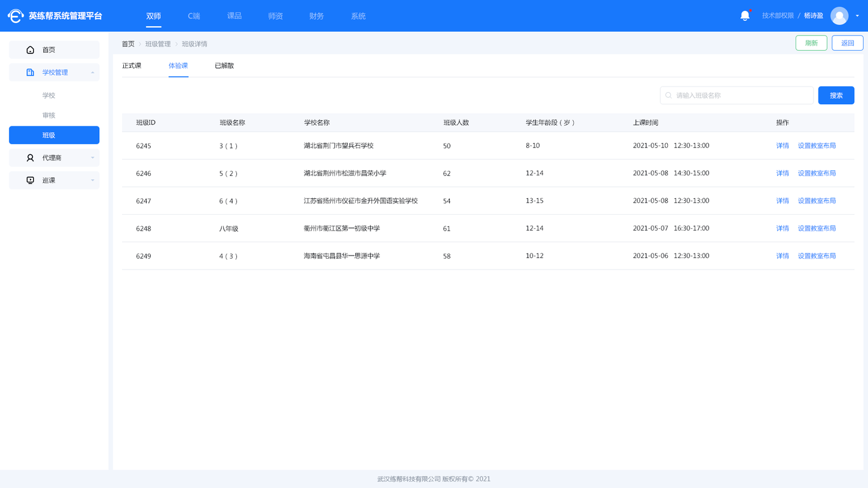Open the 师资 top menu
Viewport: 868px width, 488px height.
[x=276, y=16]
